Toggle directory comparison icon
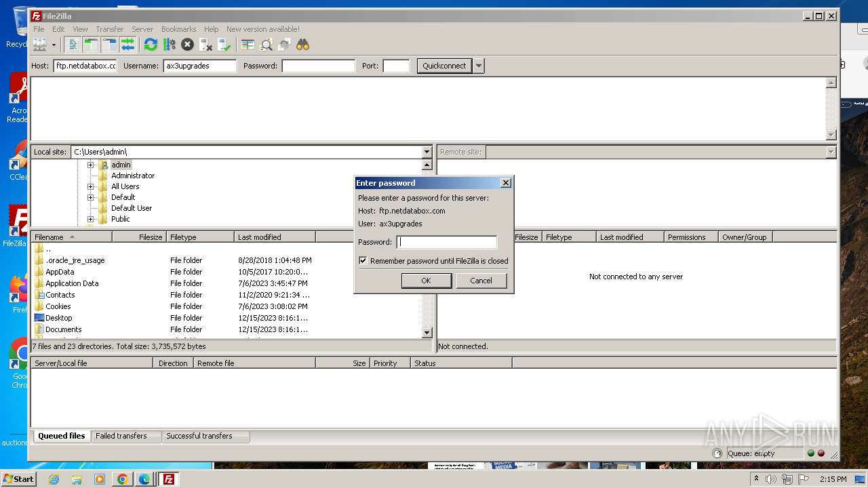868x488 pixels. click(266, 45)
